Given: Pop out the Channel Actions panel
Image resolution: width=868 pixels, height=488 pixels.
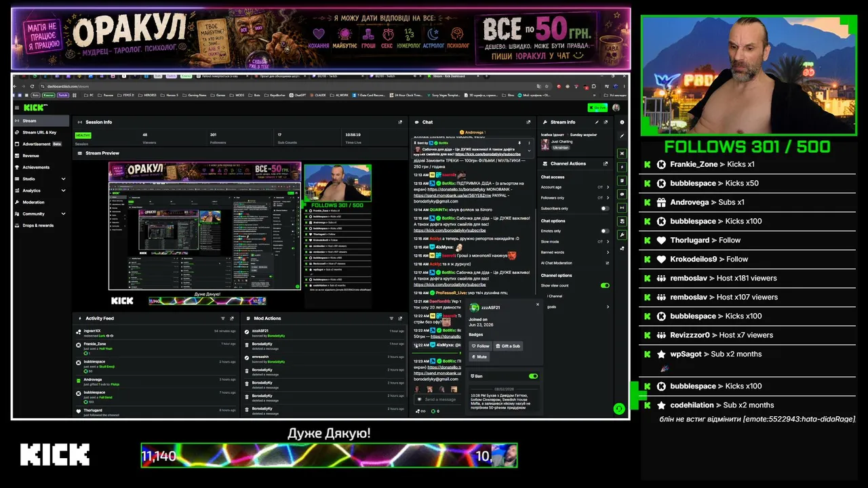Looking at the screenshot, I should [x=606, y=163].
